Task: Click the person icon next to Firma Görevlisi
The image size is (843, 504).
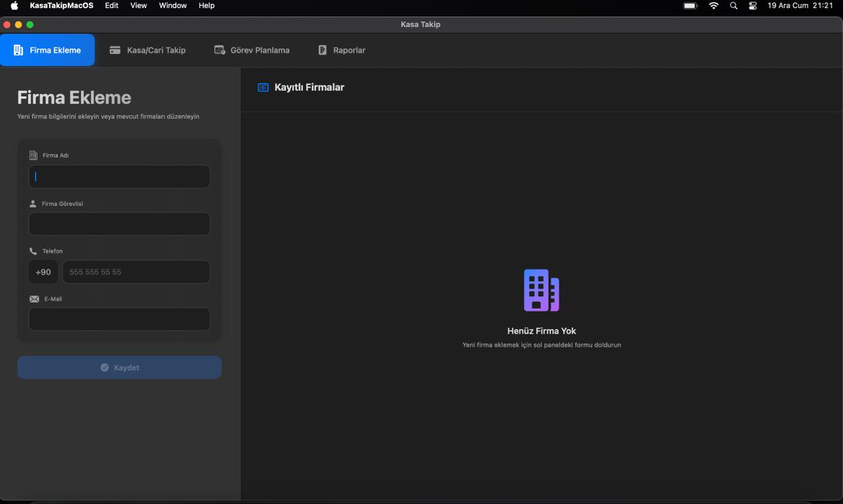Action: (x=33, y=203)
